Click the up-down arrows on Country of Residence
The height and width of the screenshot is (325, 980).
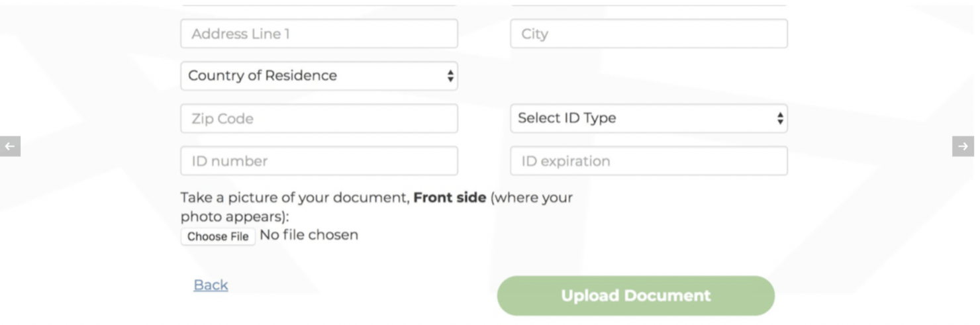(x=450, y=76)
